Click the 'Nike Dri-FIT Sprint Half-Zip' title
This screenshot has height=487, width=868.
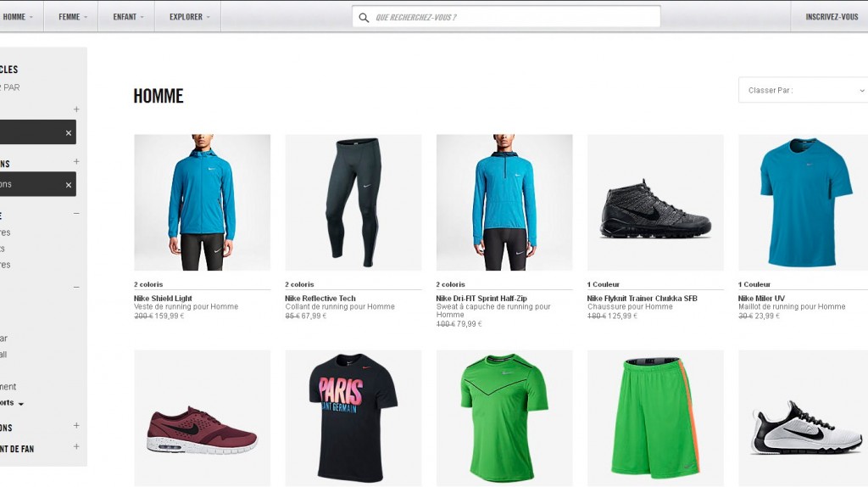pos(481,299)
